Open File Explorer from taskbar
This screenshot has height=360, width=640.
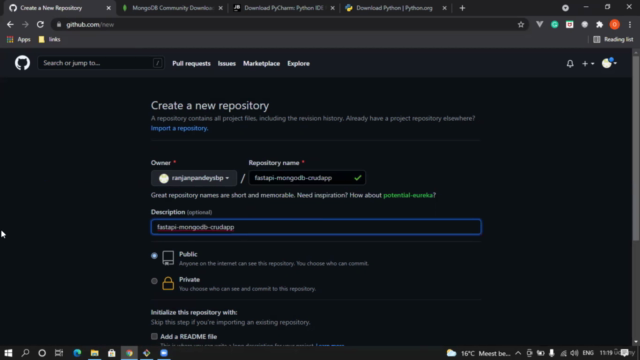[94, 353]
